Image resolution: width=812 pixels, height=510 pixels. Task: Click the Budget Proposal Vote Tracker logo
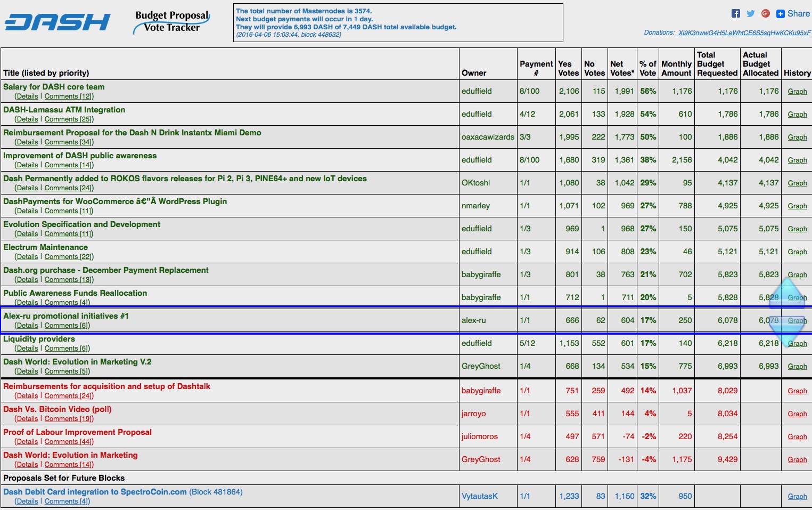[171, 22]
